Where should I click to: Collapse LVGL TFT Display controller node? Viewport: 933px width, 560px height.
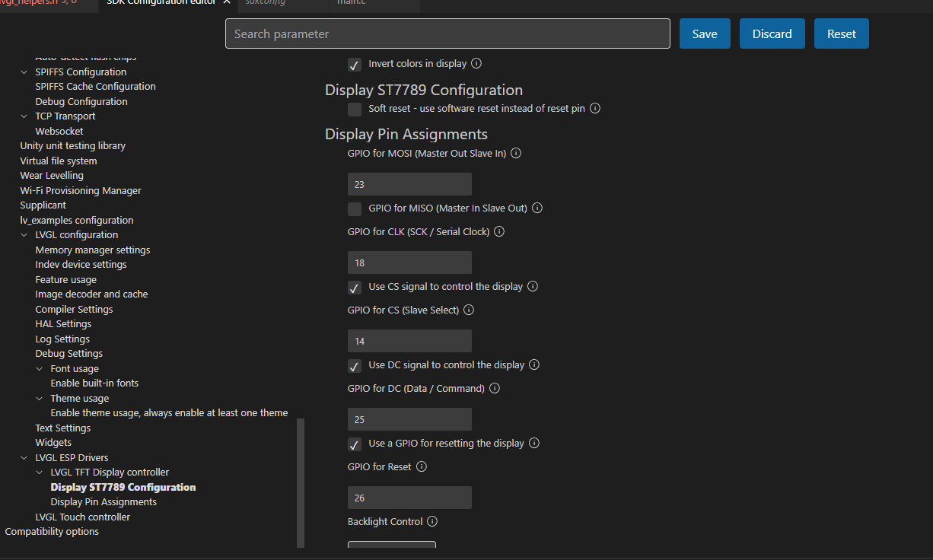pyautogui.click(x=40, y=473)
